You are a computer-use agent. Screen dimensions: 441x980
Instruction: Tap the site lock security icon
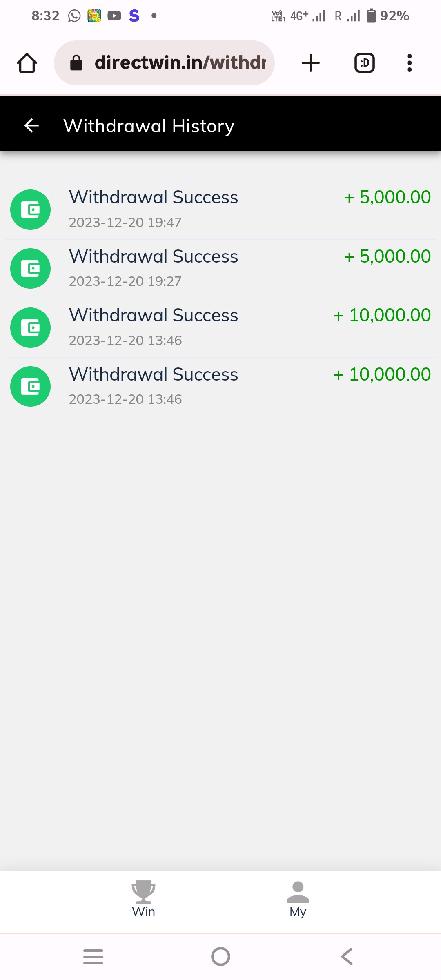click(x=76, y=63)
